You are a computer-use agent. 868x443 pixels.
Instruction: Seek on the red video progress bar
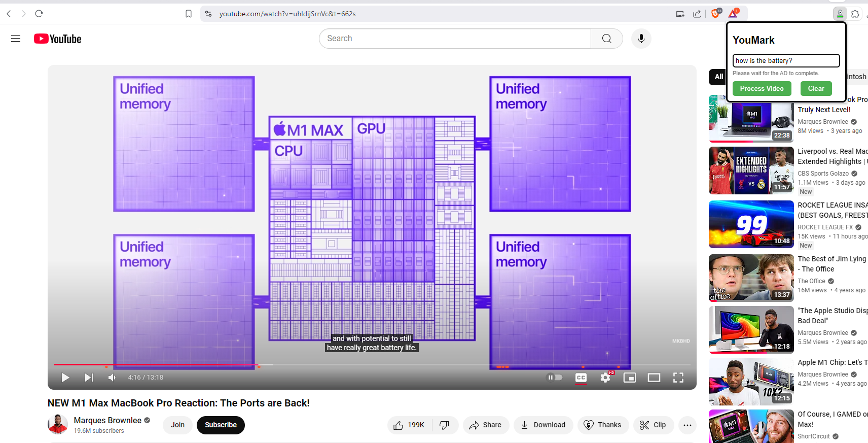(x=372, y=365)
